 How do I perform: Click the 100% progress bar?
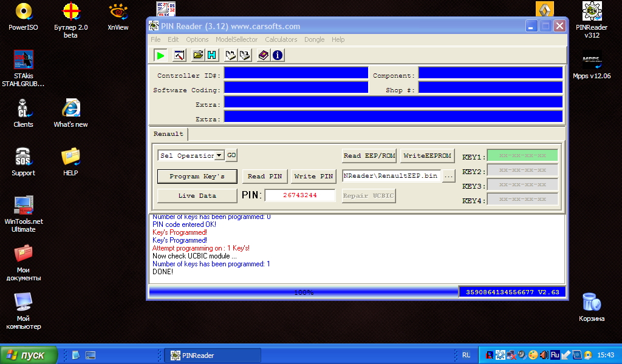click(304, 292)
